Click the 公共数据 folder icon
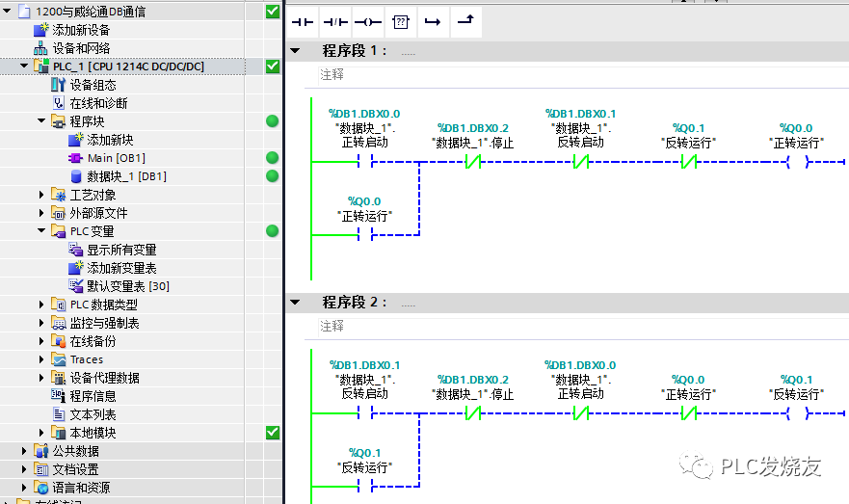The image size is (849, 504). point(40,450)
